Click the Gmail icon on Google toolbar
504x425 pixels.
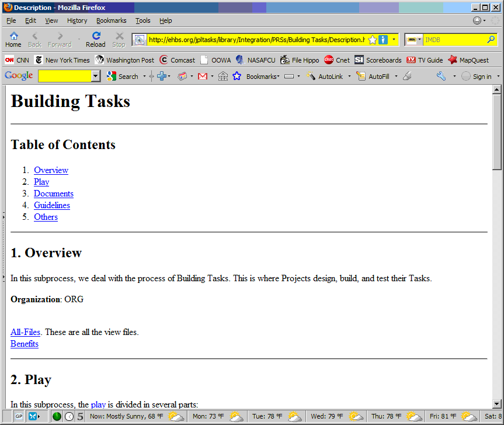tap(203, 76)
